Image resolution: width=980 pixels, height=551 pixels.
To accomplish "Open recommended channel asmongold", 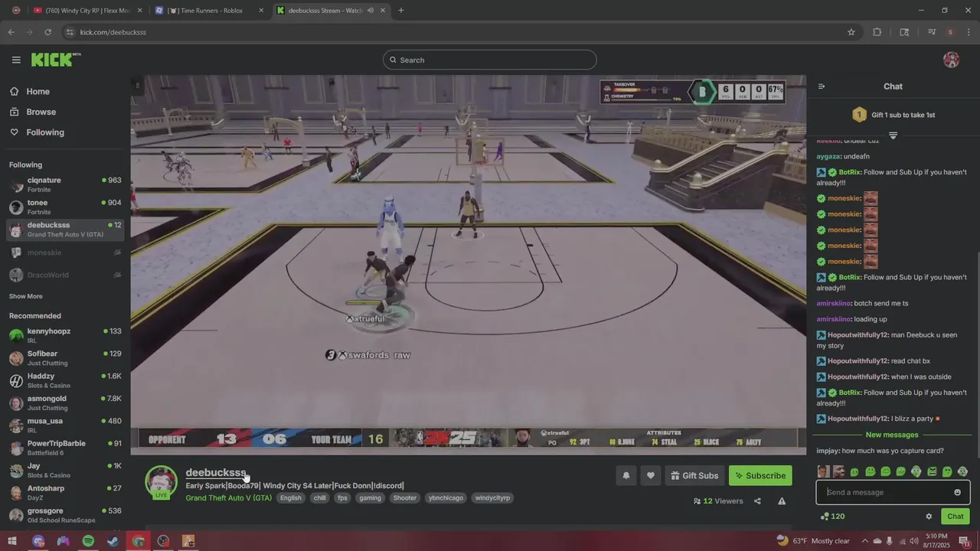I will coord(65,403).
